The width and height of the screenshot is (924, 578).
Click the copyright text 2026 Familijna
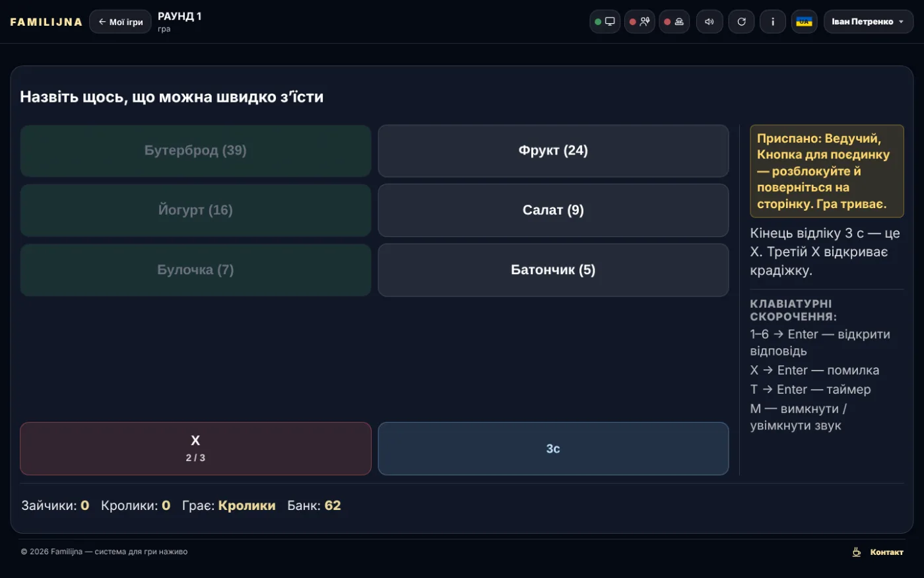[x=104, y=552]
